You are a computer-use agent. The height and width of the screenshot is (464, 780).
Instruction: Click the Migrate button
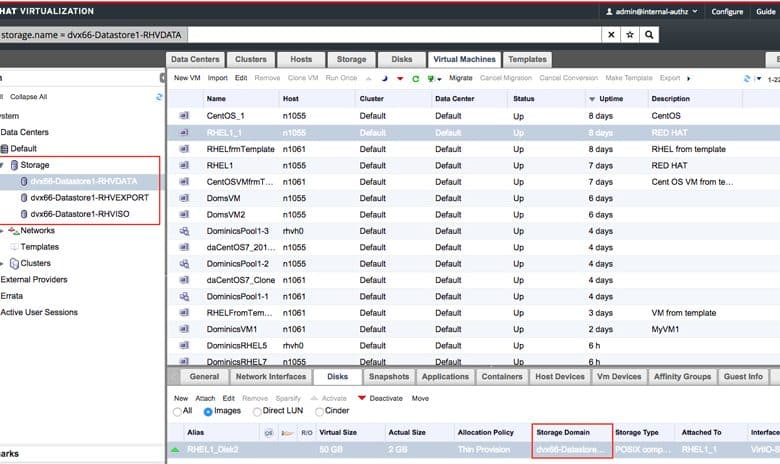[461, 78]
